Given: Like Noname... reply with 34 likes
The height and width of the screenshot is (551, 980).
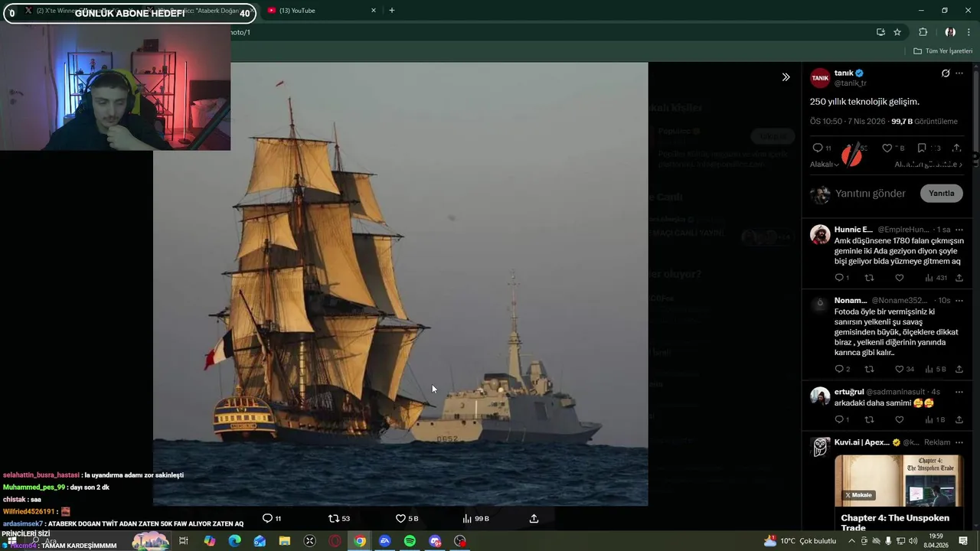Looking at the screenshot, I should click(x=900, y=369).
